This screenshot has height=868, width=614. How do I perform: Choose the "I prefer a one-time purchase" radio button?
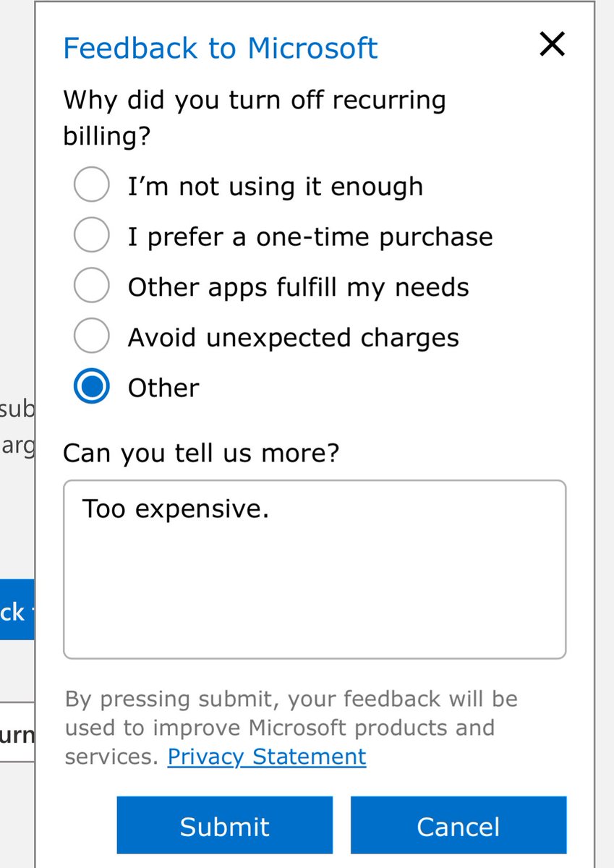click(92, 236)
